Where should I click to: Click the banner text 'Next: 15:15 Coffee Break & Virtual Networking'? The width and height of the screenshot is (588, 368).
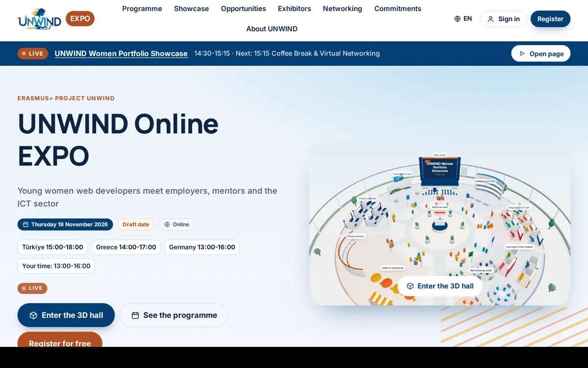(x=308, y=53)
